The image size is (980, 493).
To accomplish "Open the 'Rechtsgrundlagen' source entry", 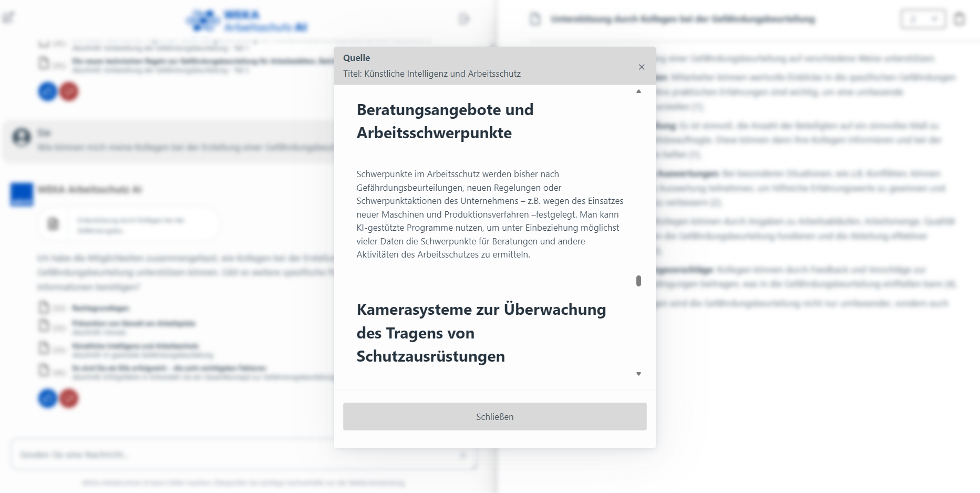I will coord(100,308).
